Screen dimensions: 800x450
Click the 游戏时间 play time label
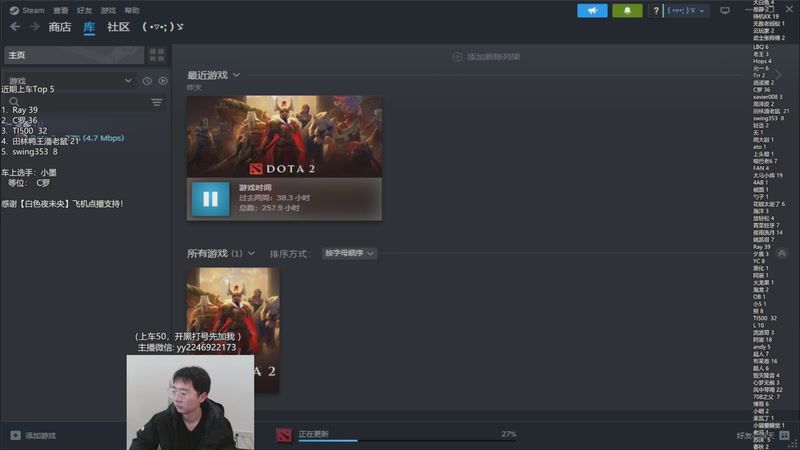[255, 188]
